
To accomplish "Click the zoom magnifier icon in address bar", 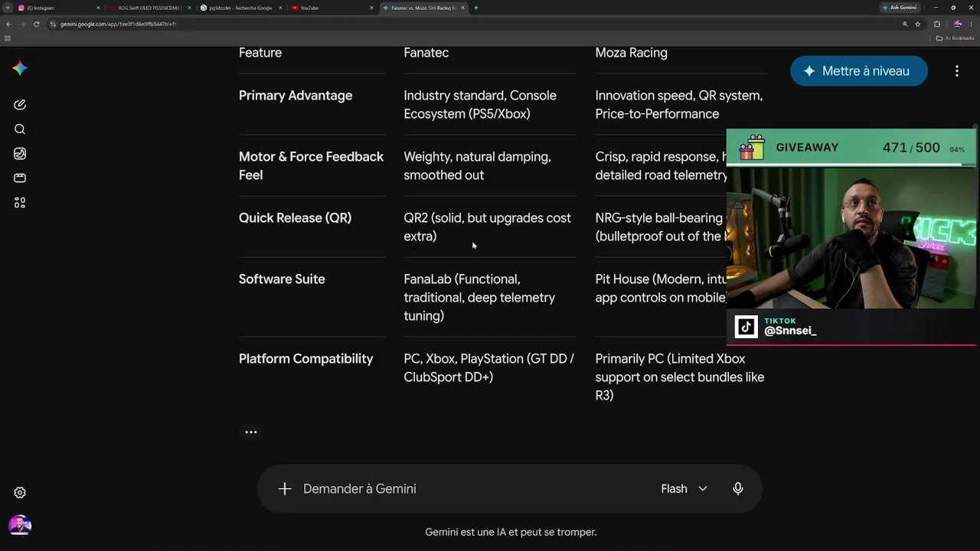I will [905, 24].
